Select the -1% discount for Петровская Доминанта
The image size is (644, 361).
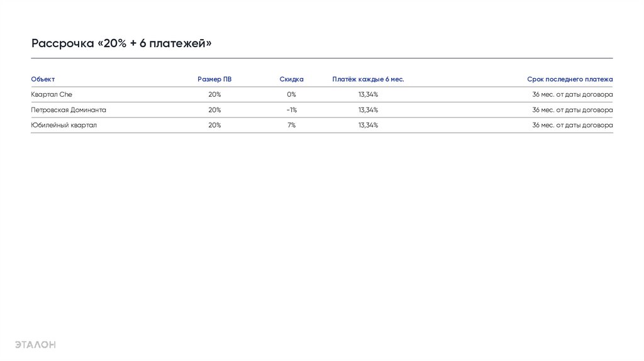291,109
